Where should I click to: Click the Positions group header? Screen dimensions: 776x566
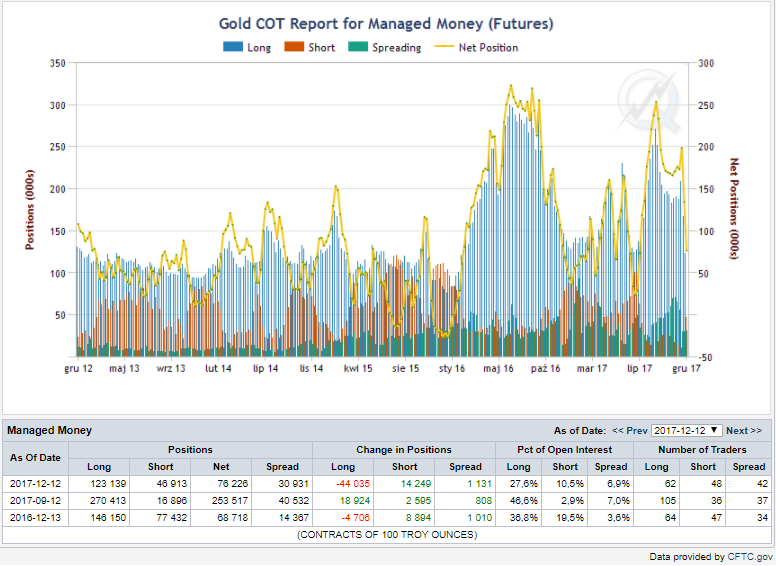[190, 450]
